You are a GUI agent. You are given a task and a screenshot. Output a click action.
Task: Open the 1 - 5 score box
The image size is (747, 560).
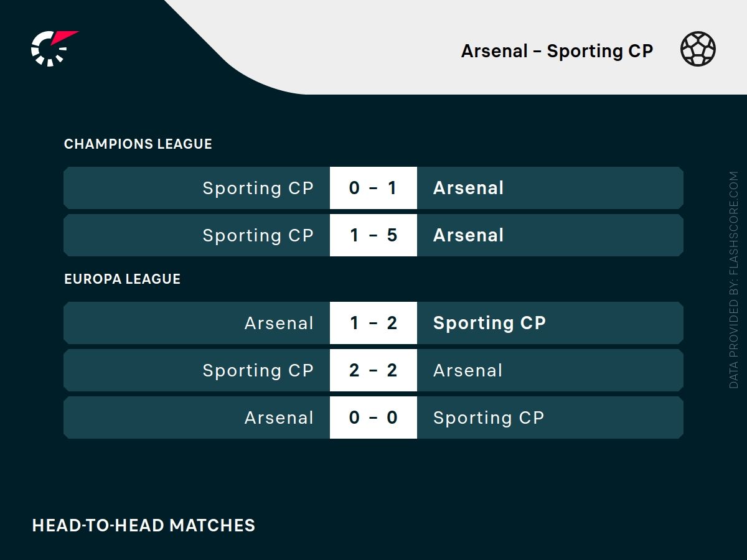point(373,235)
